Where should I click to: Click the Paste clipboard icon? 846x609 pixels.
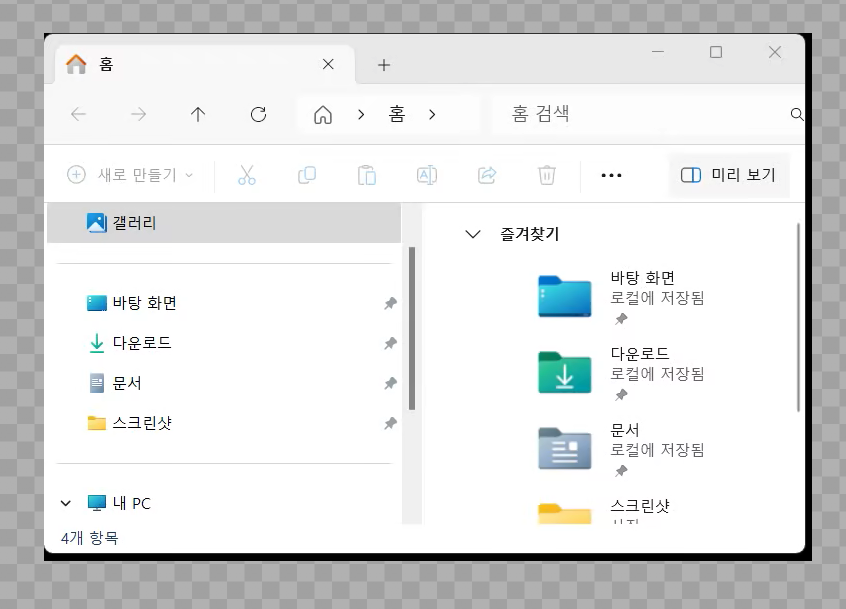pos(367,175)
